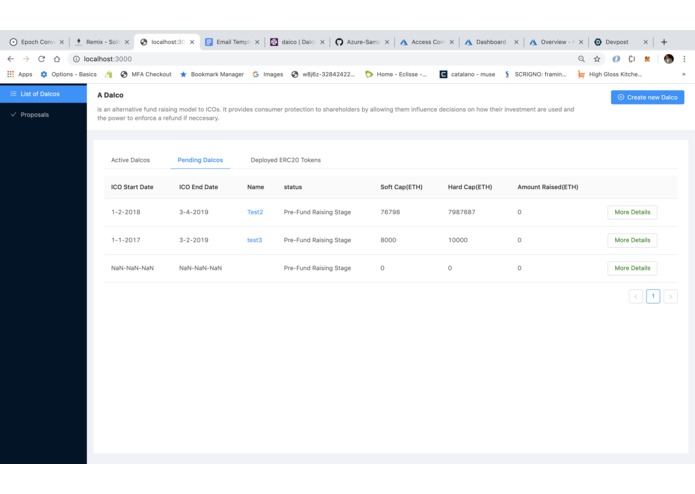
Task: Open the catalano - muse bookmark
Action: [468, 74]
